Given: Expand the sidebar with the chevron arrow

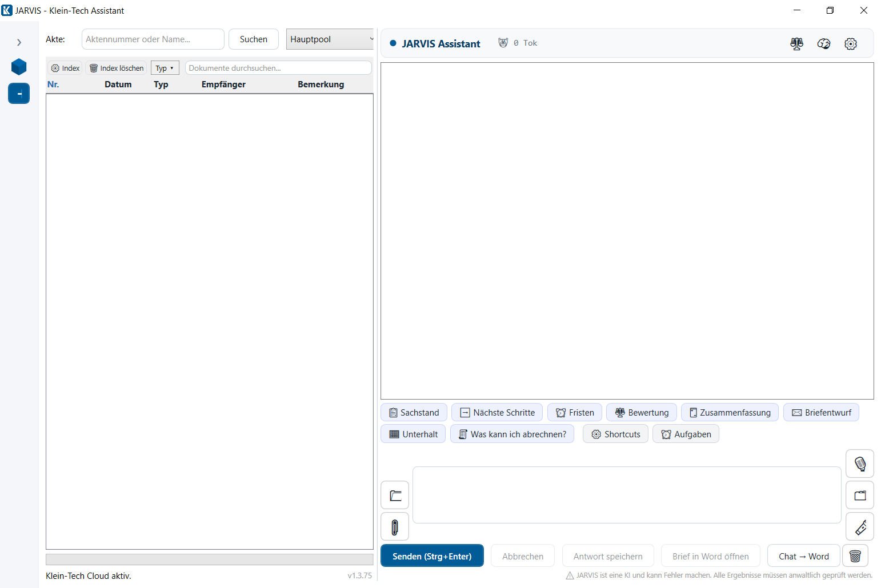Looking at the screenshot, I should tap(19, 42).
